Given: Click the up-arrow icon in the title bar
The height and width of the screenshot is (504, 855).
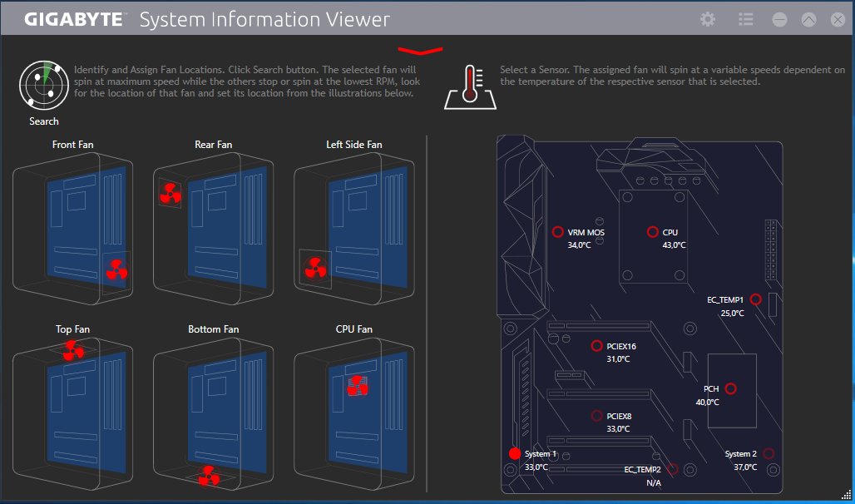Looking at the screenshot, I should point(808,18).
